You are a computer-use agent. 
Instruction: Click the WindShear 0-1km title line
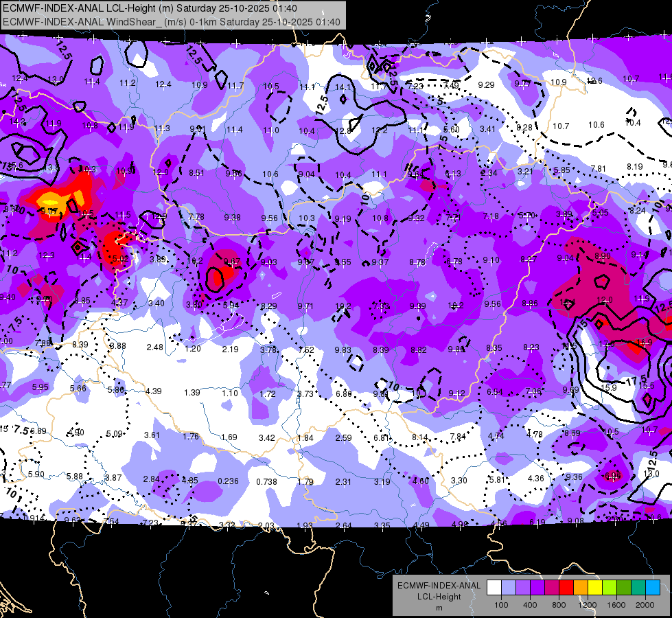(x=172, y=22)
